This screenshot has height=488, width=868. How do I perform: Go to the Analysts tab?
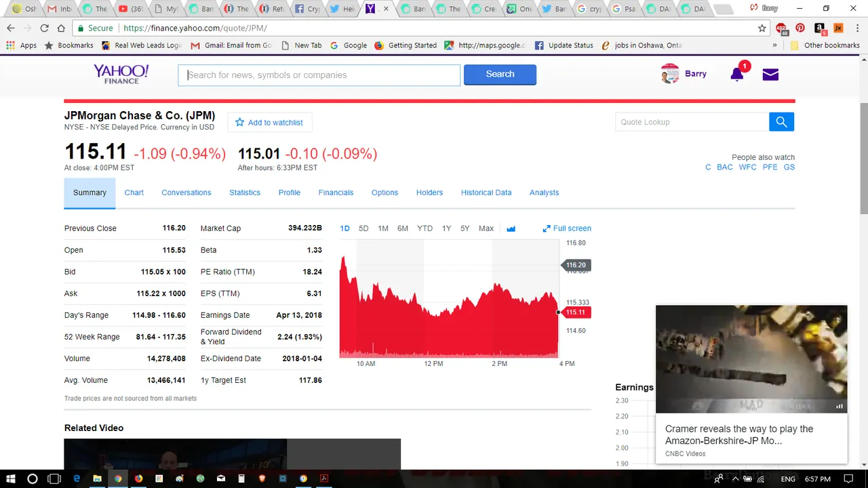544,193
